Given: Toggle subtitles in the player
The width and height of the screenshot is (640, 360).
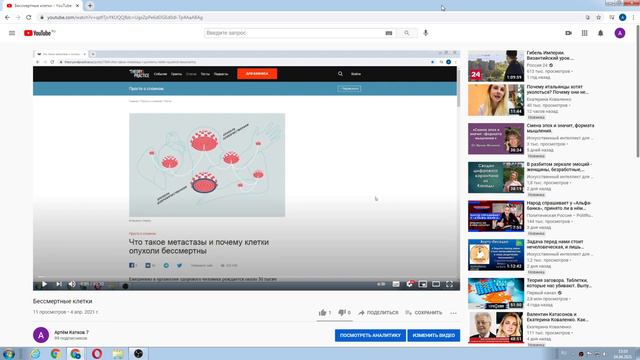Looking at the screenshot, I should (396, 284).
